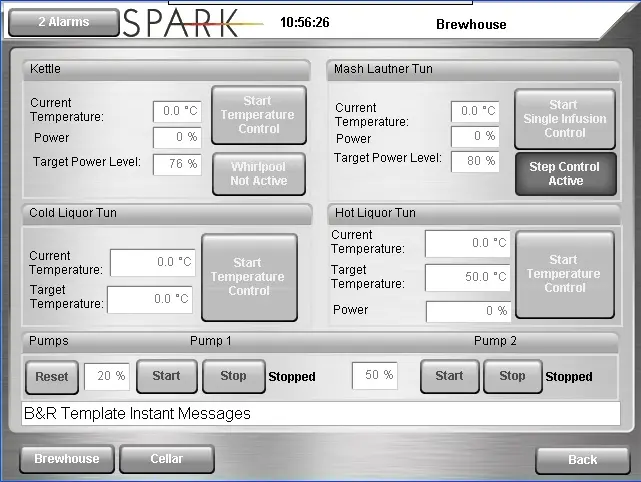Go Back to previous screen

(582, 460)
